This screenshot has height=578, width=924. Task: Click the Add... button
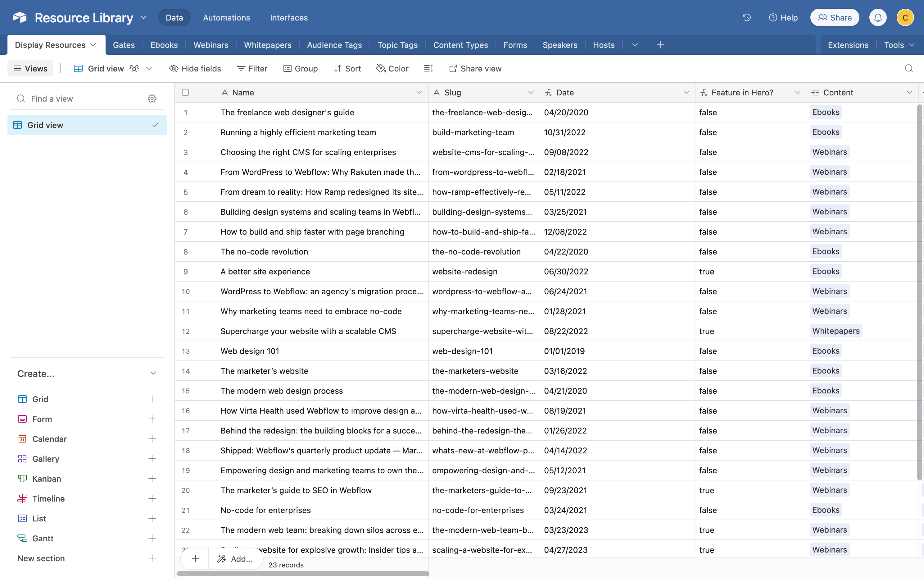coord(236,559)
